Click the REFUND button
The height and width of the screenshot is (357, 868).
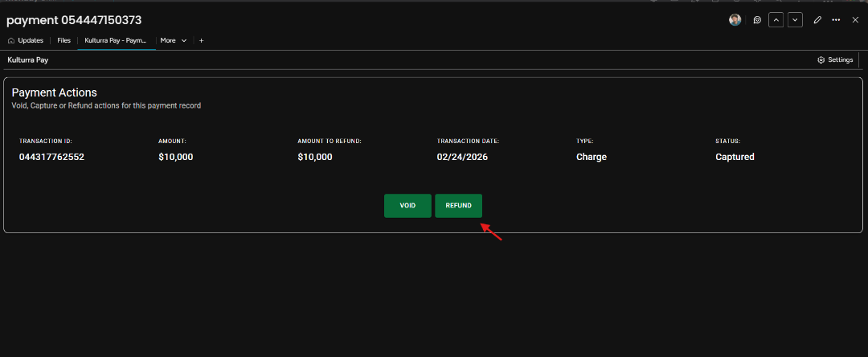coord(458,205)
